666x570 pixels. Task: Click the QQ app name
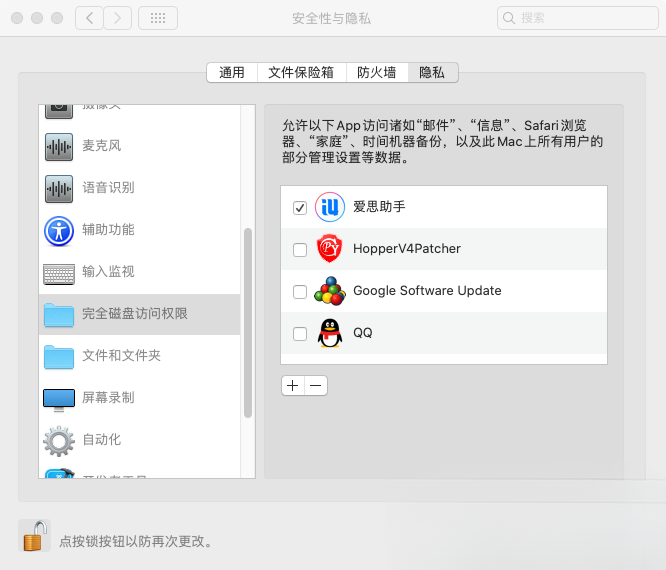tap(363, 333)
